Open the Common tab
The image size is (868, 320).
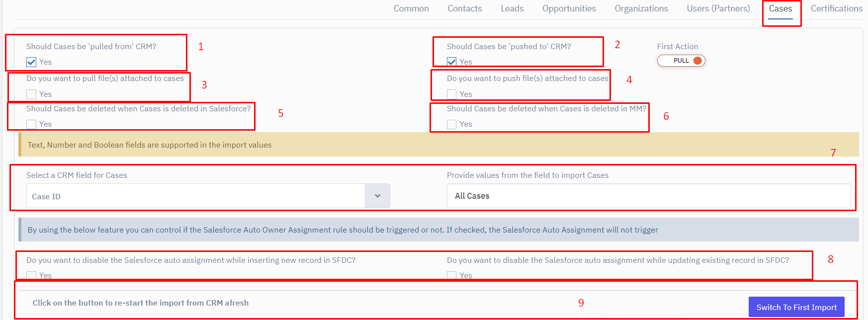[411, 8]
